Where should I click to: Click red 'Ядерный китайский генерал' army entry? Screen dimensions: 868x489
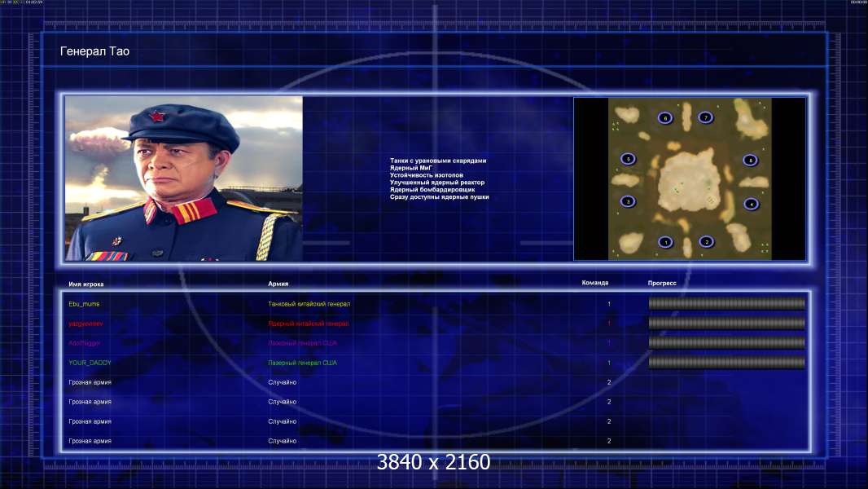click(x=309, y=324)
